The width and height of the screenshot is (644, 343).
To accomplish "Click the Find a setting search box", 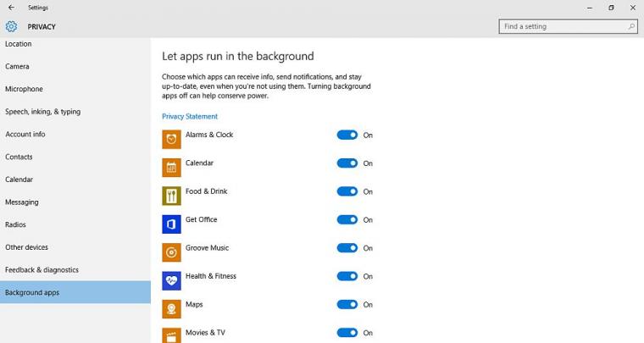I will click(x=568, y=26).
